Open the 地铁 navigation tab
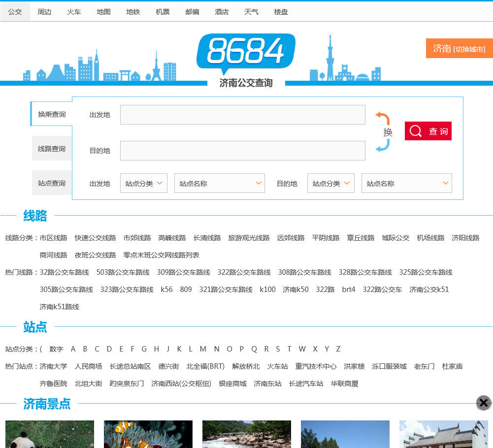This screenshot has height=448, width=493. coord(133,12)
